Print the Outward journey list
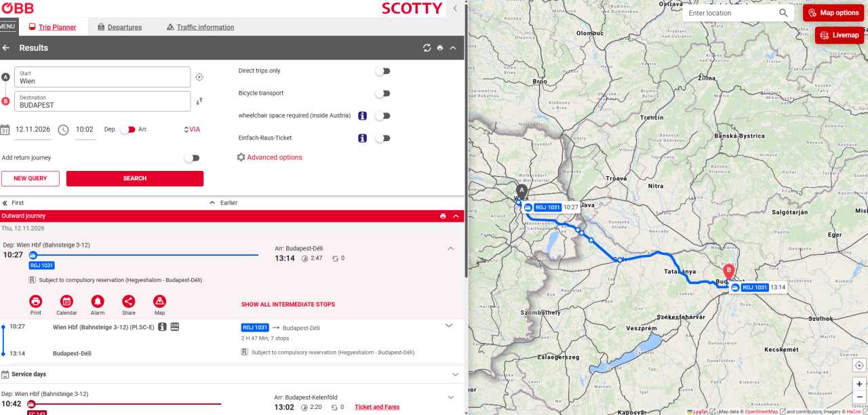868x415 pixels. point(443,216)
